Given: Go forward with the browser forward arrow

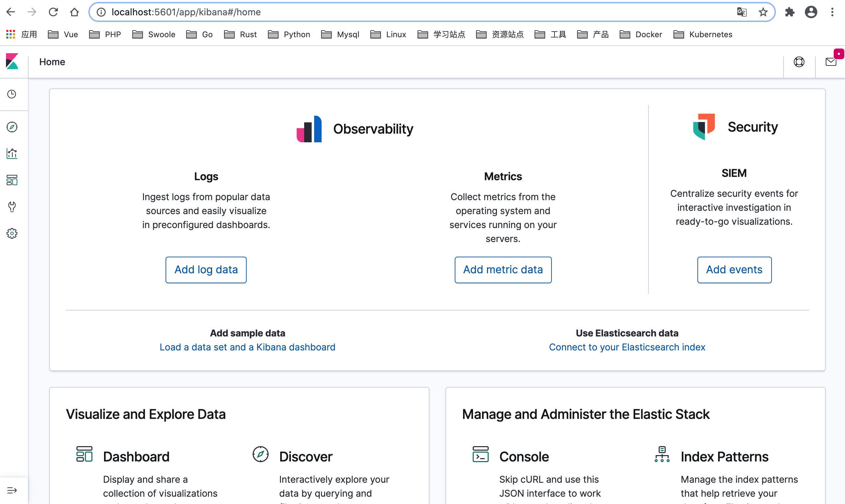Looking at the screenshot, I should (x=32, y=12).
